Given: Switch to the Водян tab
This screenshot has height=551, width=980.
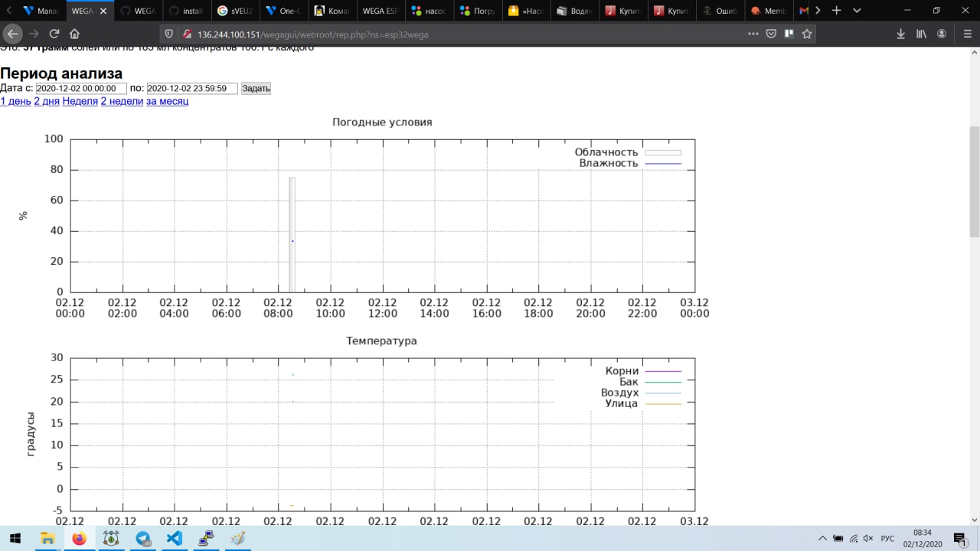Looking at the screenshot, I should [x=573, y=11].
